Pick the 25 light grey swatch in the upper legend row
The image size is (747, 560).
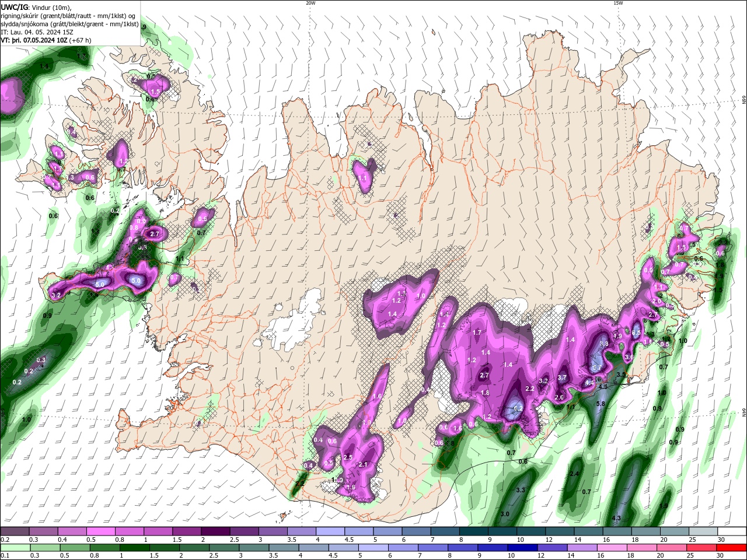click(704, 531)
